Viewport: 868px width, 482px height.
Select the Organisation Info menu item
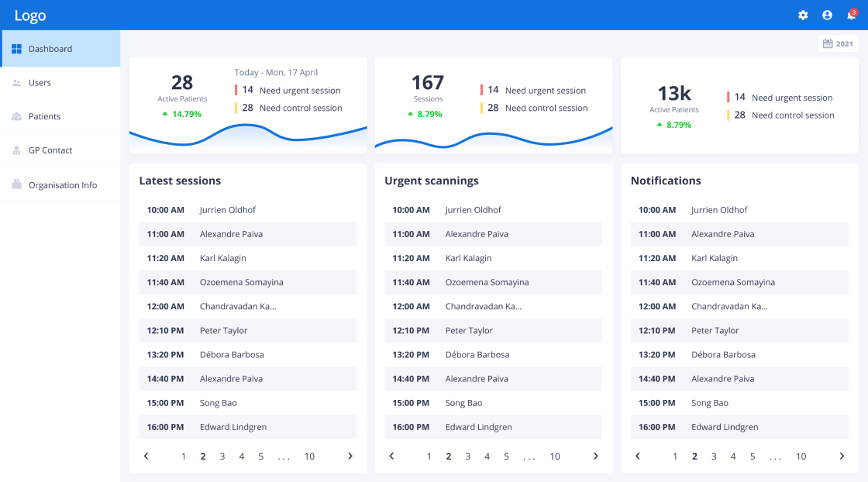(x=63, y=185)
